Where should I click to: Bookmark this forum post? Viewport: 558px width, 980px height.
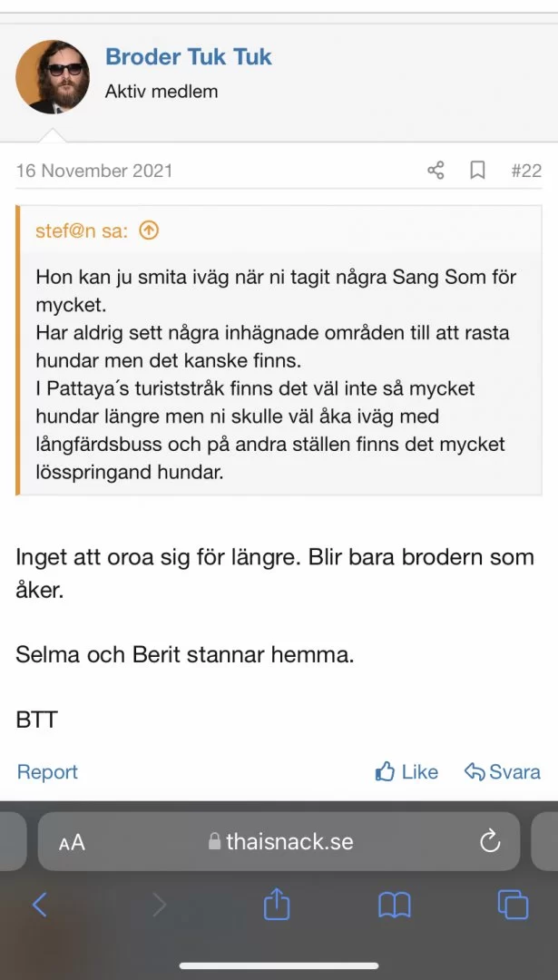[x=477, y=171]
